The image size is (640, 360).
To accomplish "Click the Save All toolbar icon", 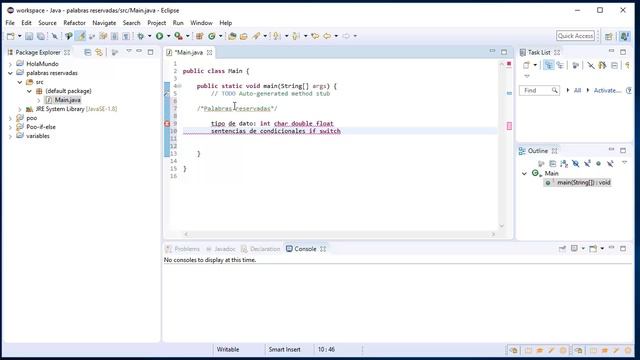I will (x=41, y=36).
